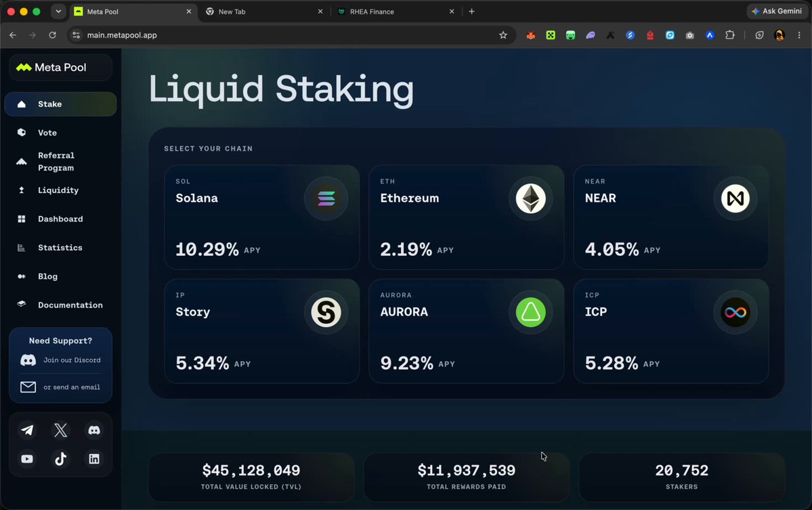Open the Discord icon in social grid
This screenshot has height=510, width=812.
click(x=94, y=430)
